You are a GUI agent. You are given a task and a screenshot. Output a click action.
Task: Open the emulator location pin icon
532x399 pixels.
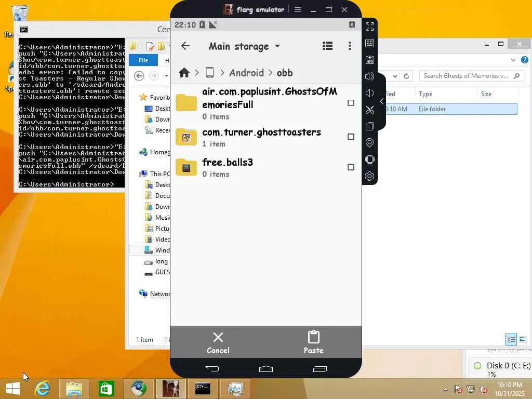pyautogui.click(x=370, y=143)
